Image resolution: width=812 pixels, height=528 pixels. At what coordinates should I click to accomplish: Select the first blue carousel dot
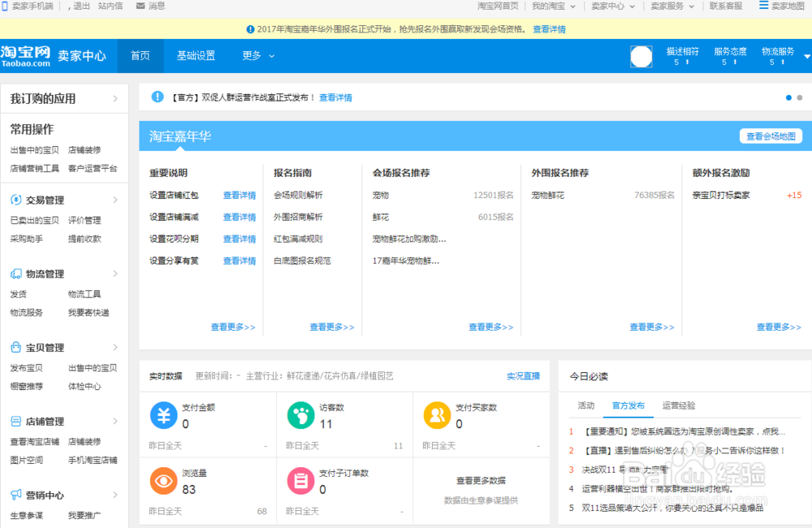tap(788, 97)
